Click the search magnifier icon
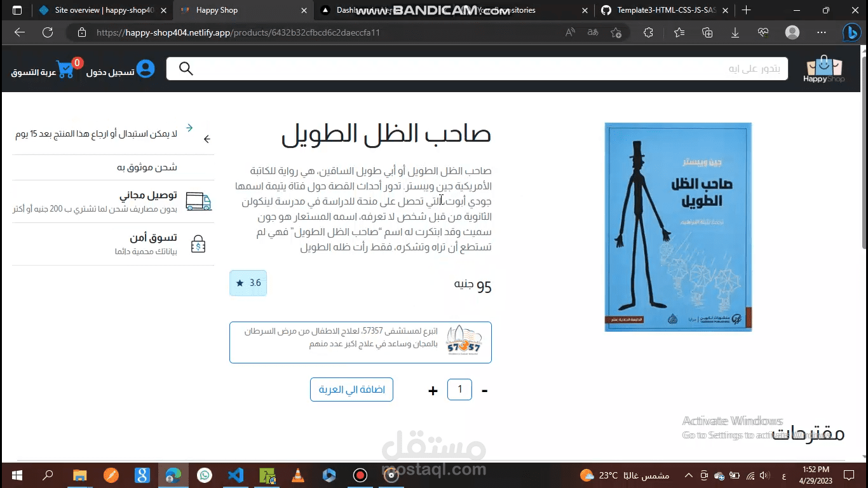 pyautogui.click(x=186, y=69)
